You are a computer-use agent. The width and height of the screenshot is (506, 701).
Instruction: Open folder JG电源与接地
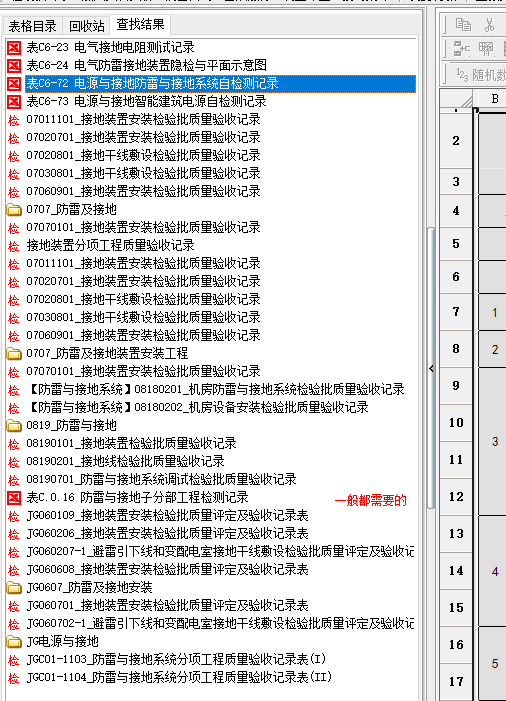click(53, 642)
